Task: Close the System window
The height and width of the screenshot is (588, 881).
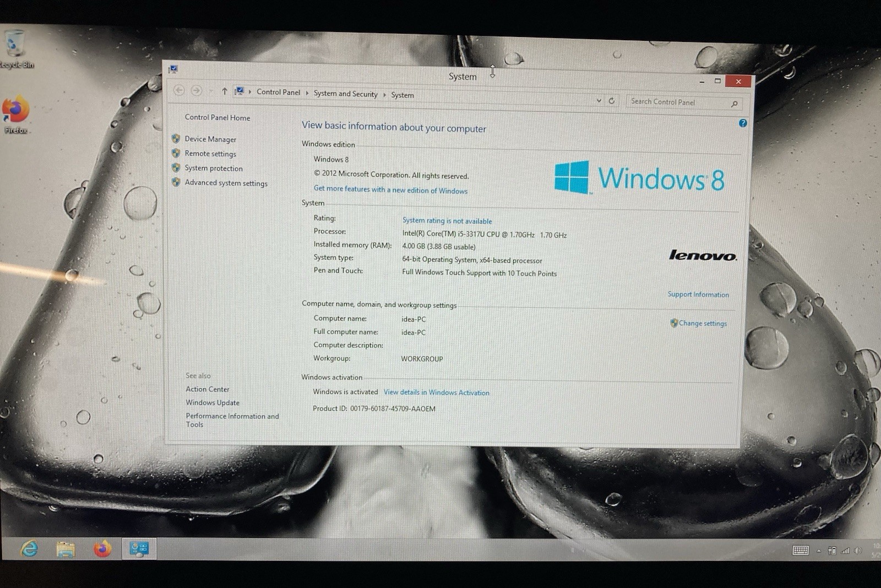Action: point(738,81)
